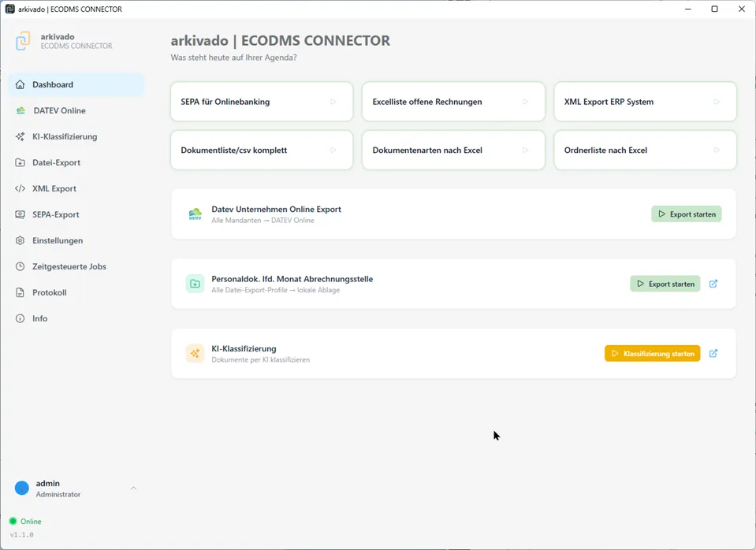The width and height of the screenshot is (756, 550).
Task: Open SEPA-Export from the sidebar
Action: click(x=76, y=214)
